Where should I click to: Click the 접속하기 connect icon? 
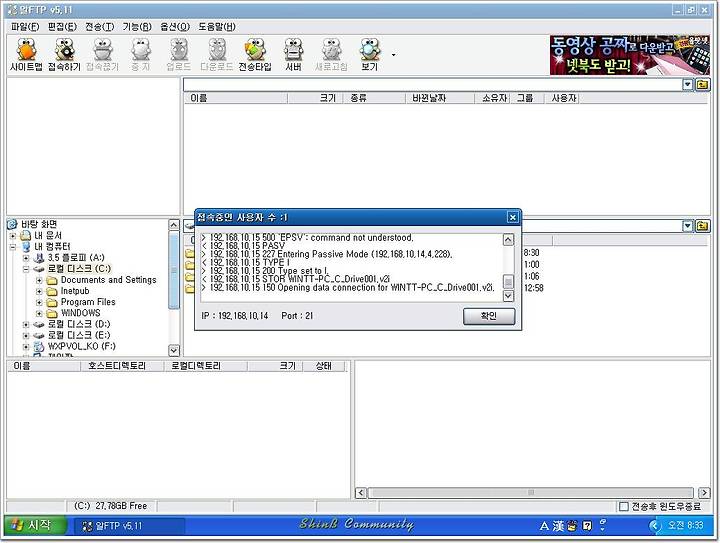[x=64, y=55]
